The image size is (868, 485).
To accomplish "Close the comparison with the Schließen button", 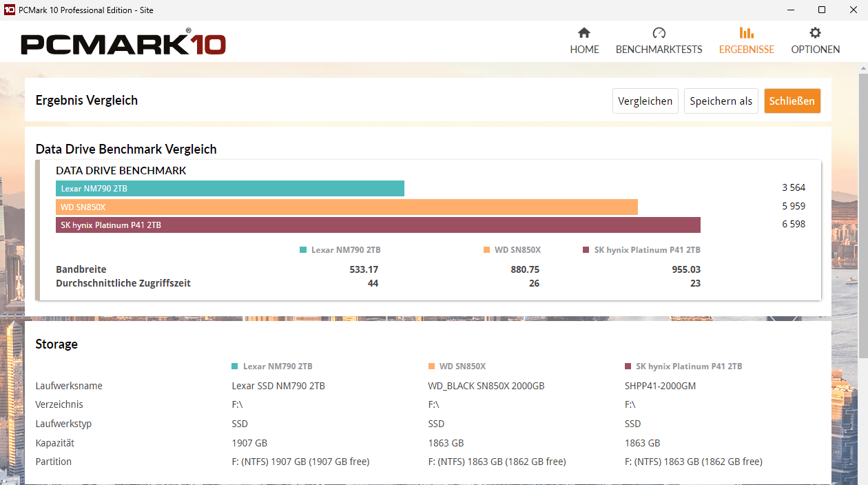I will pyautogui.click(x=792, y=101).
